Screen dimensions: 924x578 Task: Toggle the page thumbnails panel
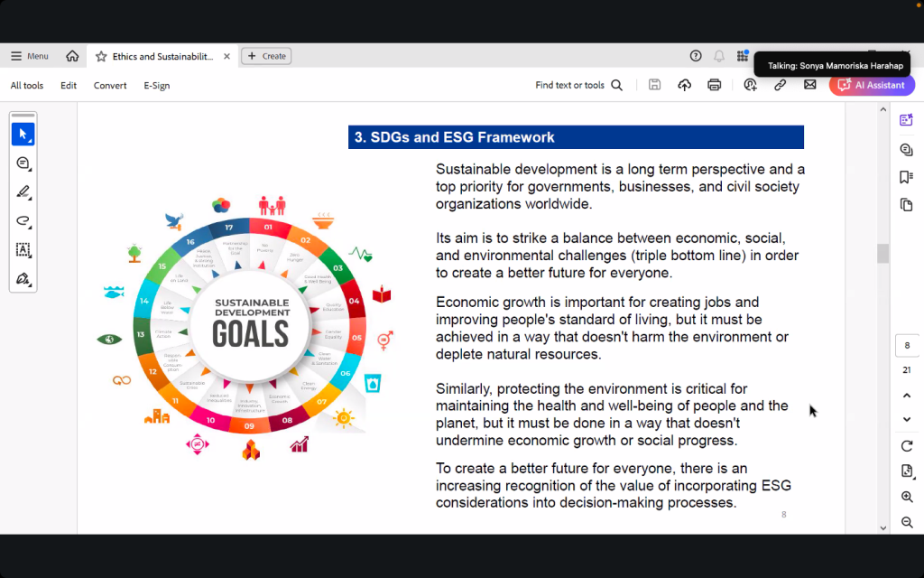tap(906, 206)
